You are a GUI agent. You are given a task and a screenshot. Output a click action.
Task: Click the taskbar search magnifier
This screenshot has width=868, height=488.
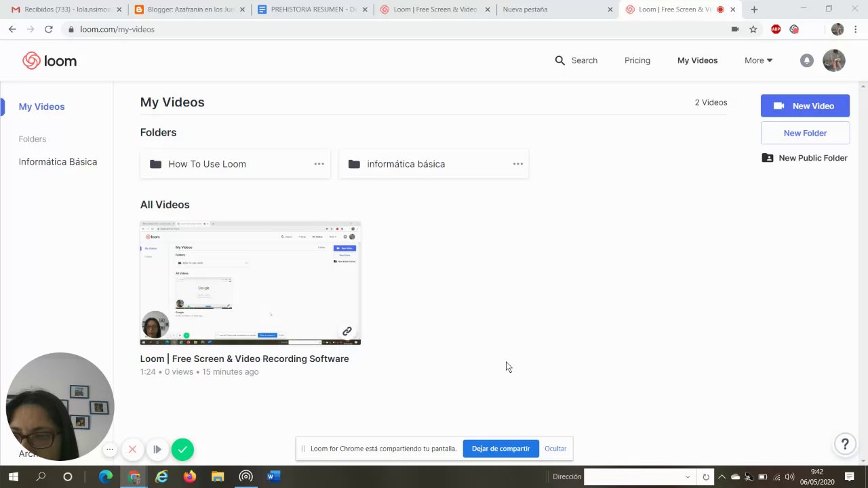41,476
